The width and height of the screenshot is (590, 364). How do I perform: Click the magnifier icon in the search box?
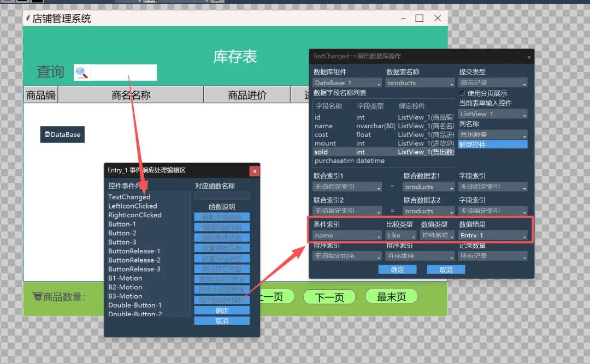[81, 72]
